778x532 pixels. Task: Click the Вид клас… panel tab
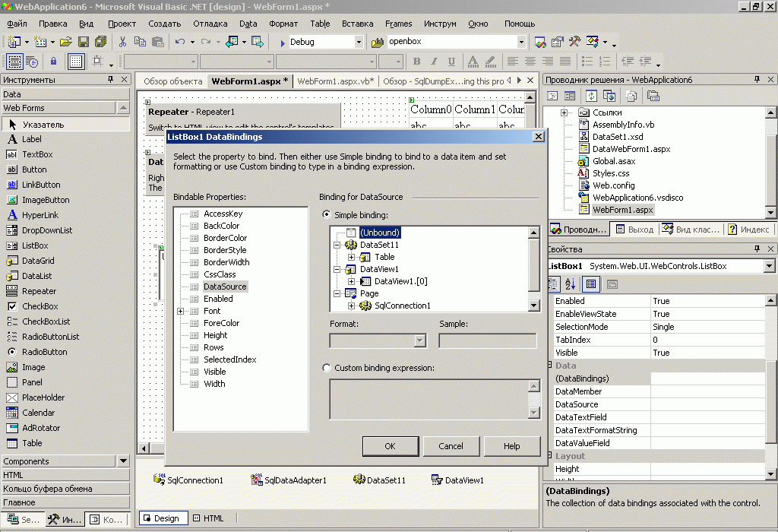691,230
